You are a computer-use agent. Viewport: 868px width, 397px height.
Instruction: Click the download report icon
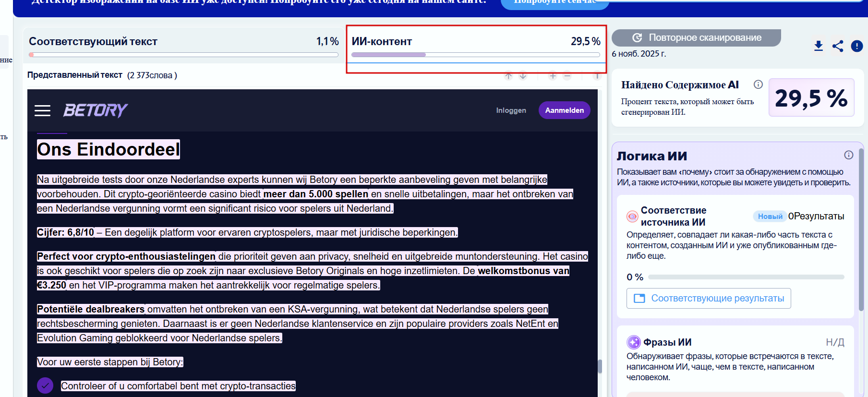[x=819, y=46]
